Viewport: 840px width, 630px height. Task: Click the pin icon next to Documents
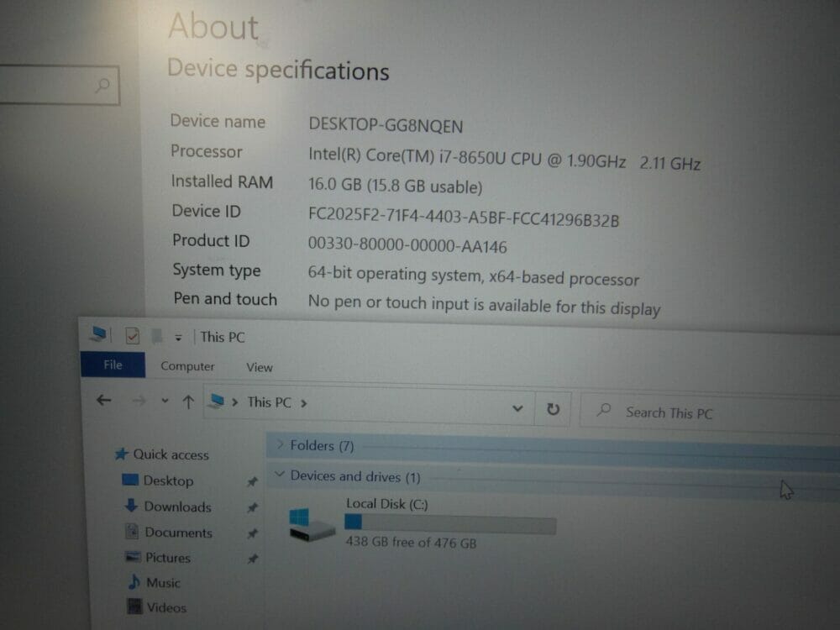252,533
